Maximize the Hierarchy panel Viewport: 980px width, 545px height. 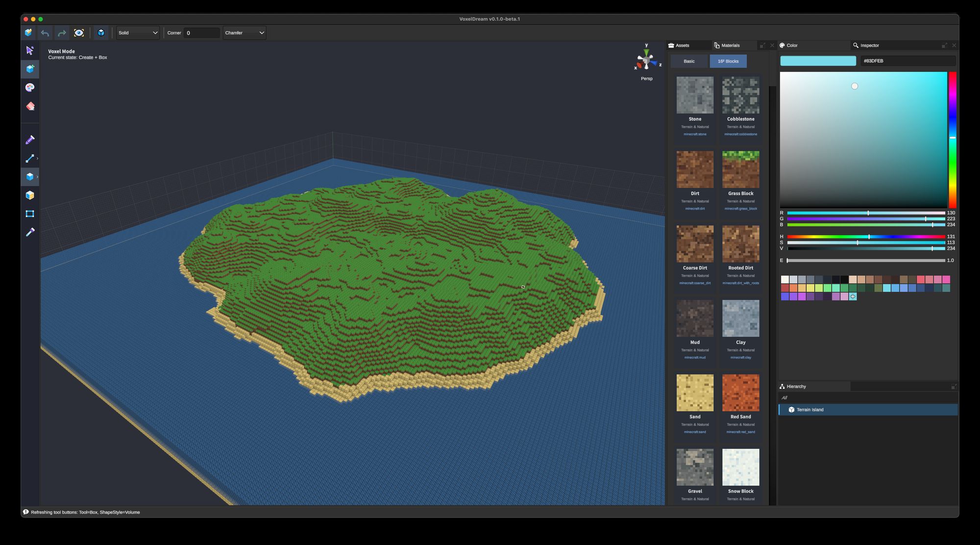click(954, 387)
